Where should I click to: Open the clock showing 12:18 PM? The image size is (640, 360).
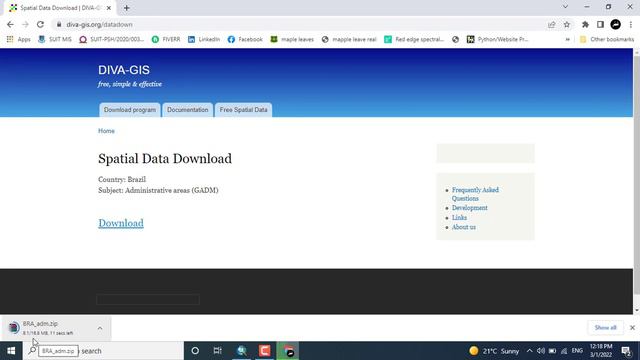click(x=601, y=351)
